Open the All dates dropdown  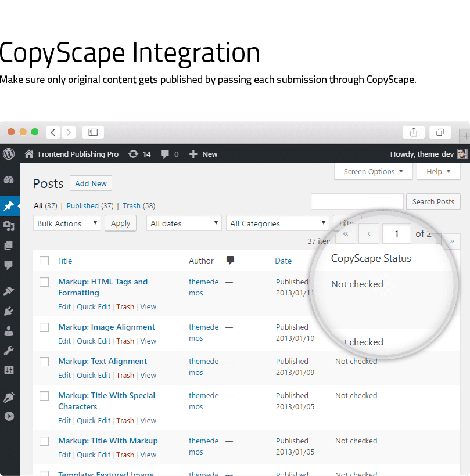click(184, 223)
